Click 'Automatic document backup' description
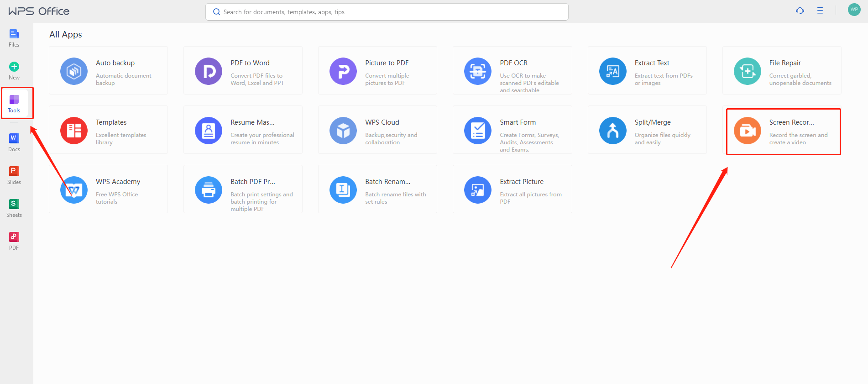Image resolution: width=868 pixels, height=384 pixels. pyautogui.click(x=124, y=79)
